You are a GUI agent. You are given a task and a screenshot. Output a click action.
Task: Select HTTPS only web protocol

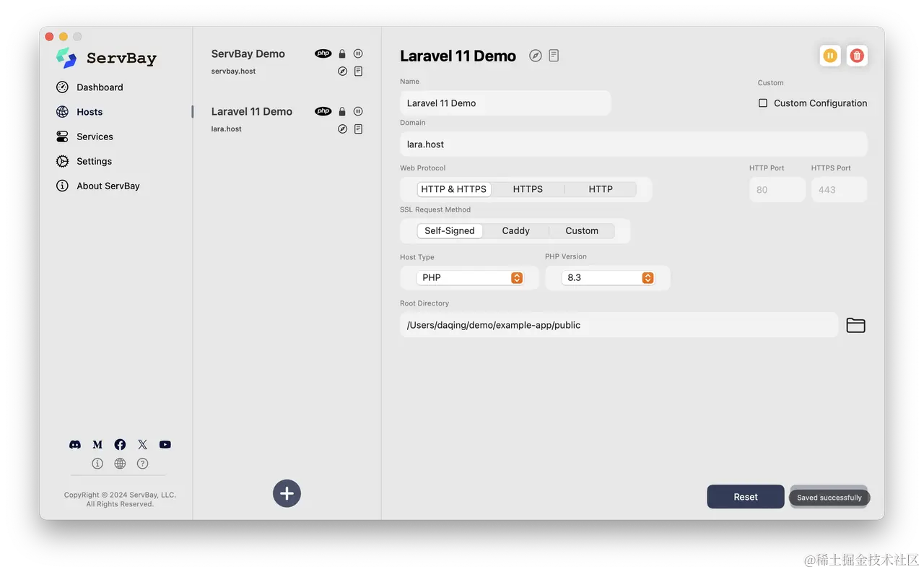(528, 189)
